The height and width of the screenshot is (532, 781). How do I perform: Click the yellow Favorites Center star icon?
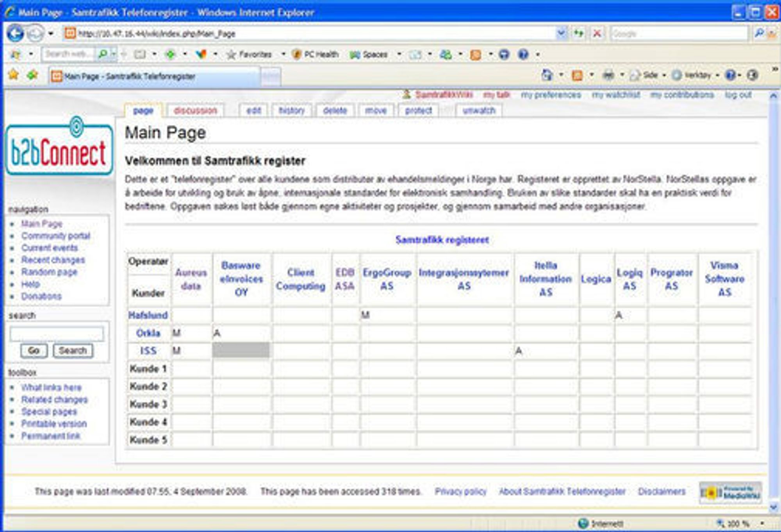(14, 75)
